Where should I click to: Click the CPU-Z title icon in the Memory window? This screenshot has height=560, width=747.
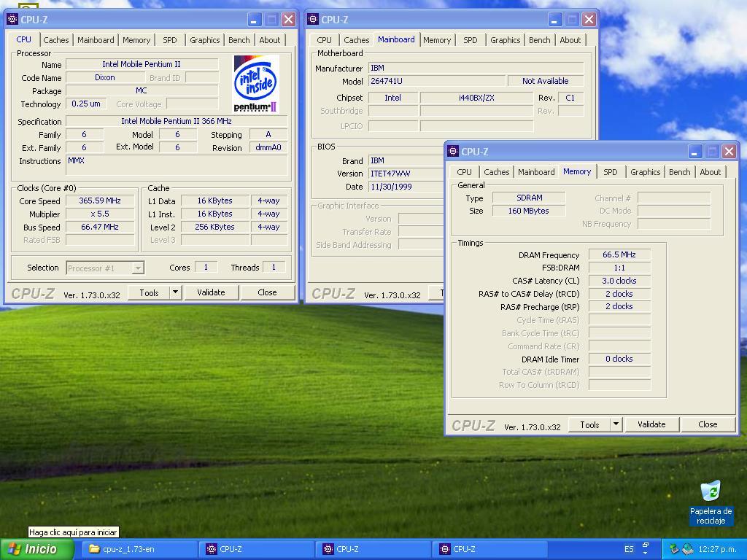click(453, 152)
